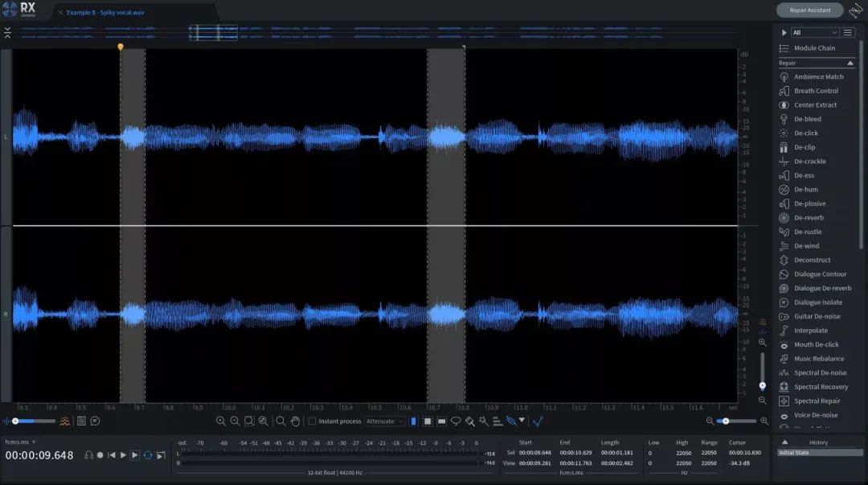This screenshot has height=485, width=868.
Task: Adjust the waveform/spectrogram balance slider
Action: click(x=35, y=421)
